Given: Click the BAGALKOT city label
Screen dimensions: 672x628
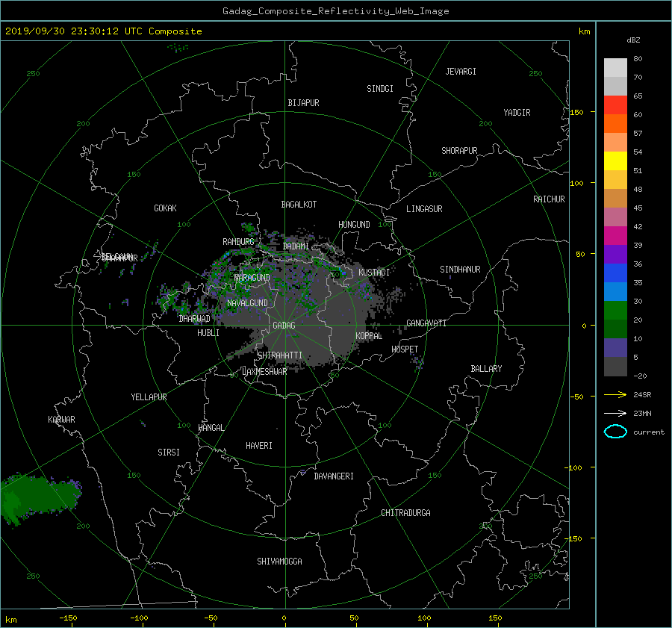Looking at the screenshot, I should [299, 205].
